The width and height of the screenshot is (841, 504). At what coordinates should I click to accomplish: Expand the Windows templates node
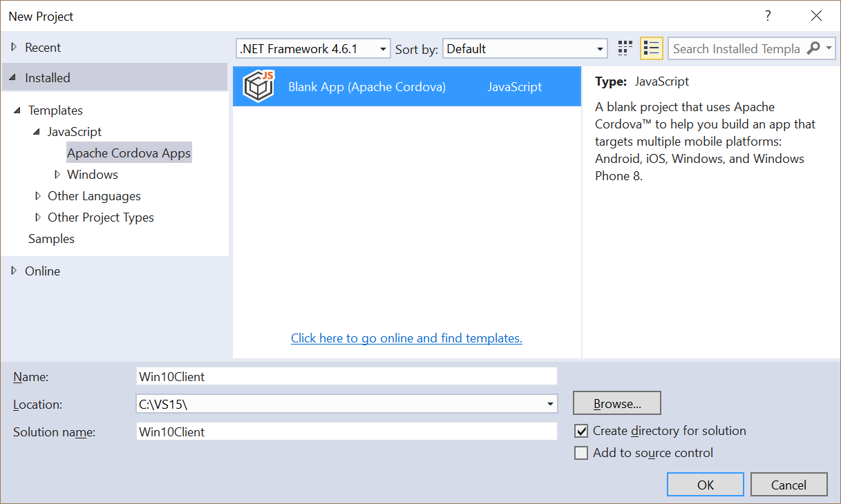coord(57,174)
